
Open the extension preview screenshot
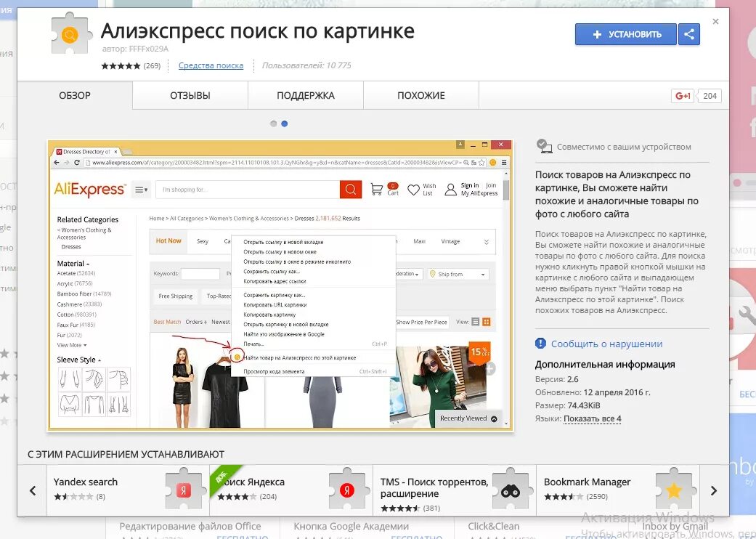(x=280, y=285)
